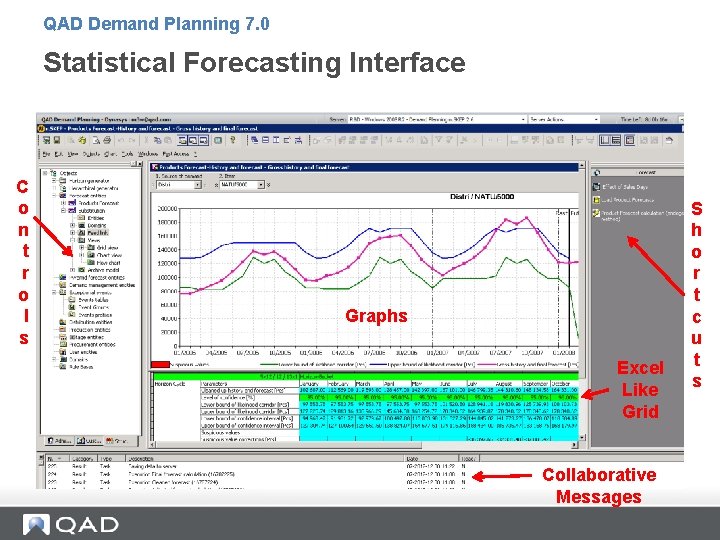Open the Source of demand dropdown

pyautogui.click(x=197, y=185)
